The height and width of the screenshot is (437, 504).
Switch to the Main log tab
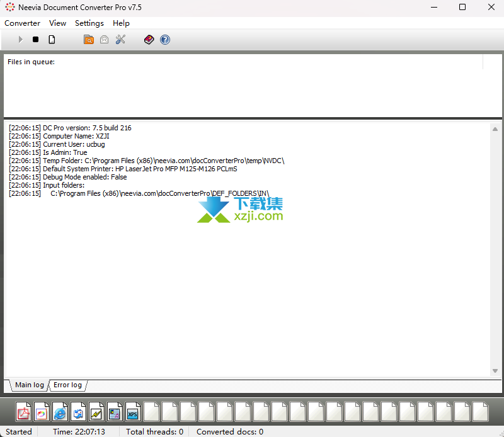[29, 385]
